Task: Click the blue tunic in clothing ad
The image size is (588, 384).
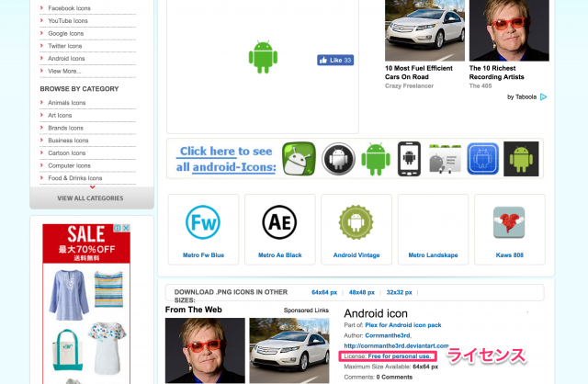Action: [x=69, y=295]
